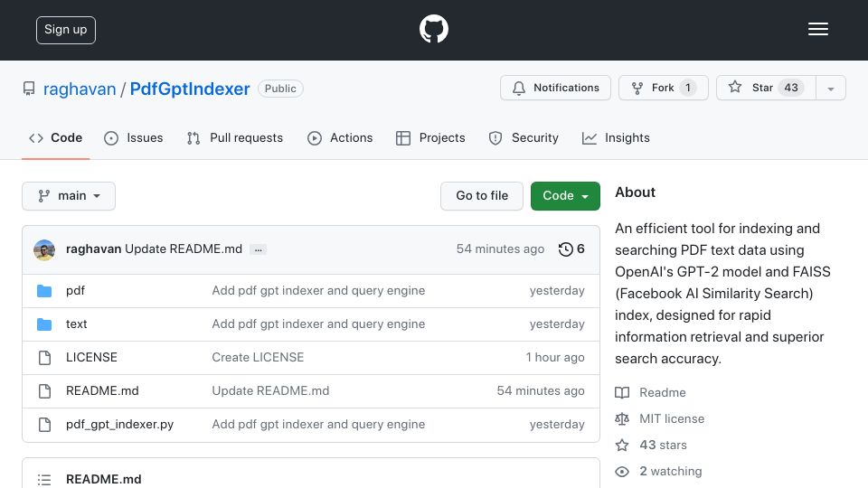
Task: Star the PdfGptIndexer repository
Action: click(x=766, y=88)
